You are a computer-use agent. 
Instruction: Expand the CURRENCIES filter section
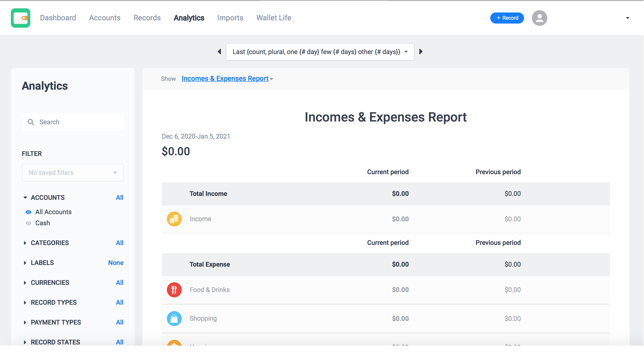click(x=25, y=283)
